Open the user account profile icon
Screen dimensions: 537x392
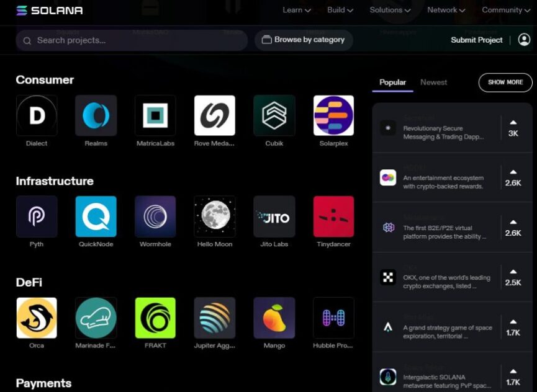coord(524,40)
